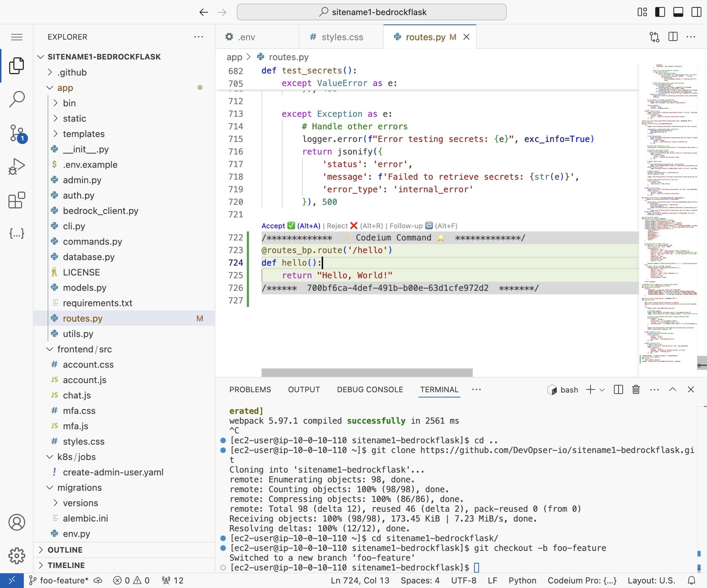Image resolution: width=707 pixels, height=588 pixels.
Task: Open changes compare icon for routes.py
Action: click(654, 37)
